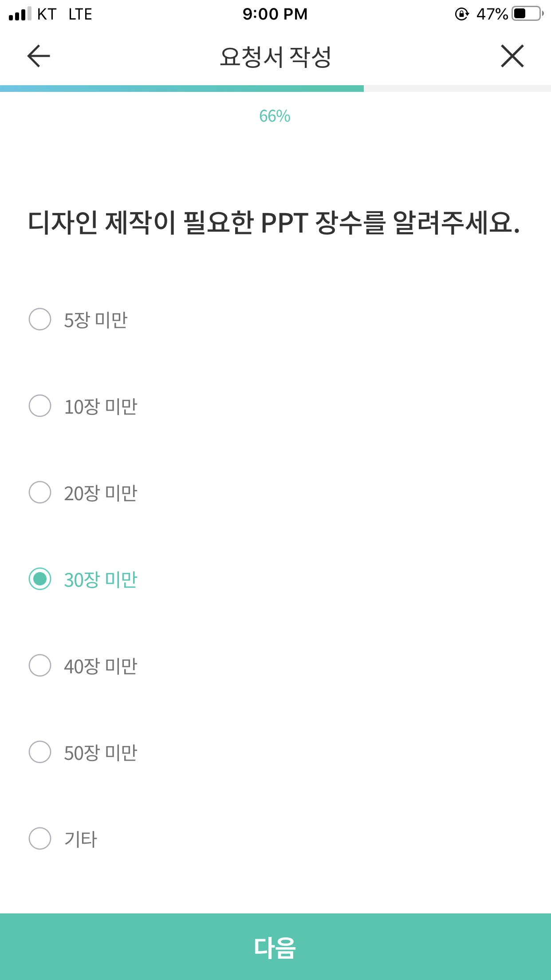Viewport: 551px width, 980px height.
Task: Tap the cellular signal strength icon
Action: pos(20,14)
